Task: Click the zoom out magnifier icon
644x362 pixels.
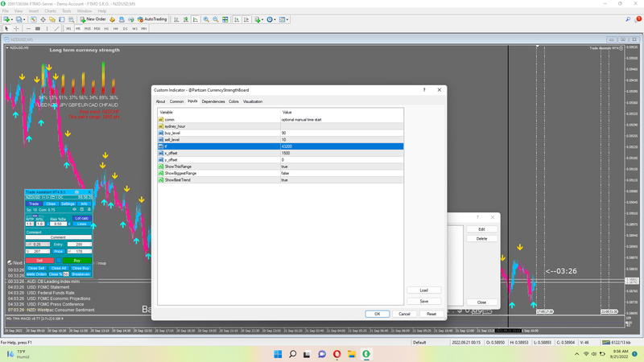Action: tap(215, 19)
